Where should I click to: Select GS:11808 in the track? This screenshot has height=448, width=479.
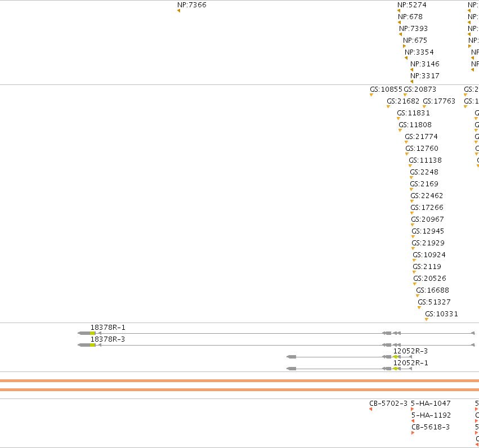415,125
